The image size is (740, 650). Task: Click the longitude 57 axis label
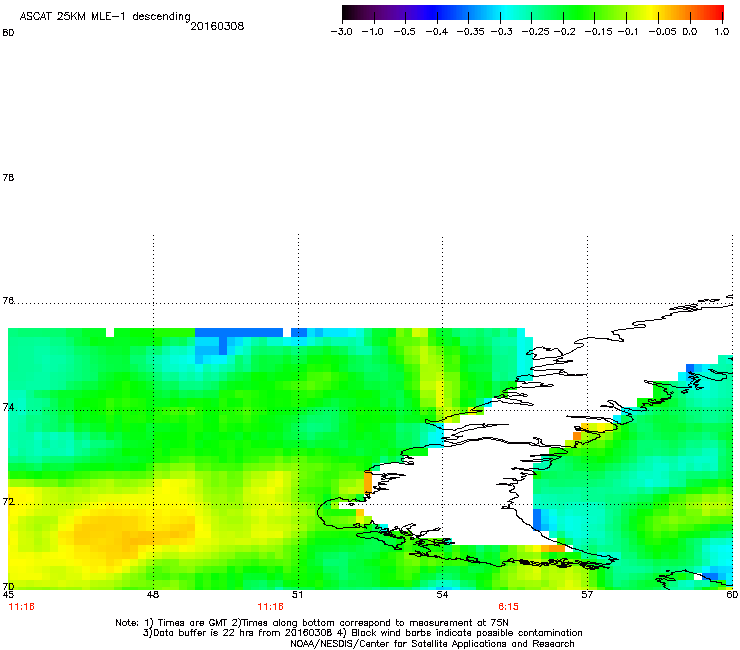pos(587,595)
